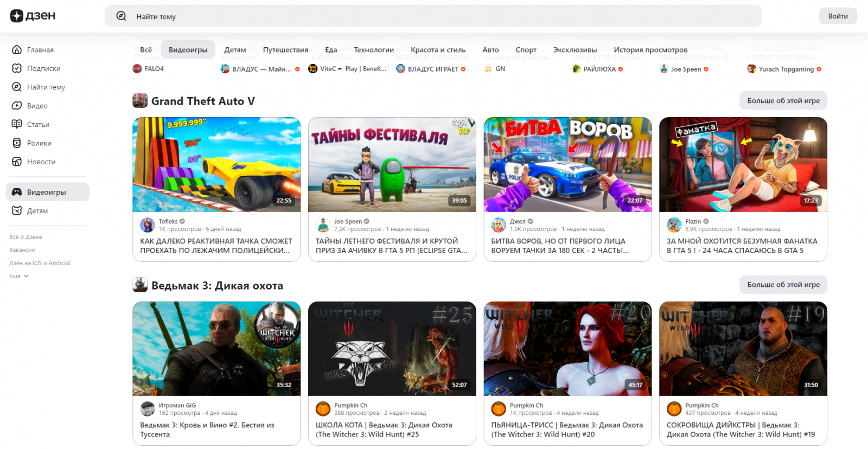Click Больше об этой игре for Ведьмак 3
Viewport: 868px width, 449px height.
[783, 285]
